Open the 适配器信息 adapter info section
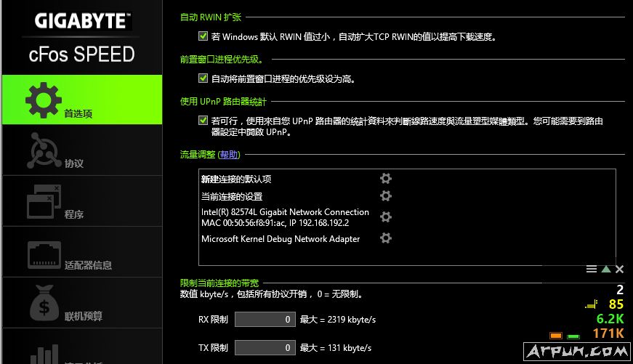 82,252
